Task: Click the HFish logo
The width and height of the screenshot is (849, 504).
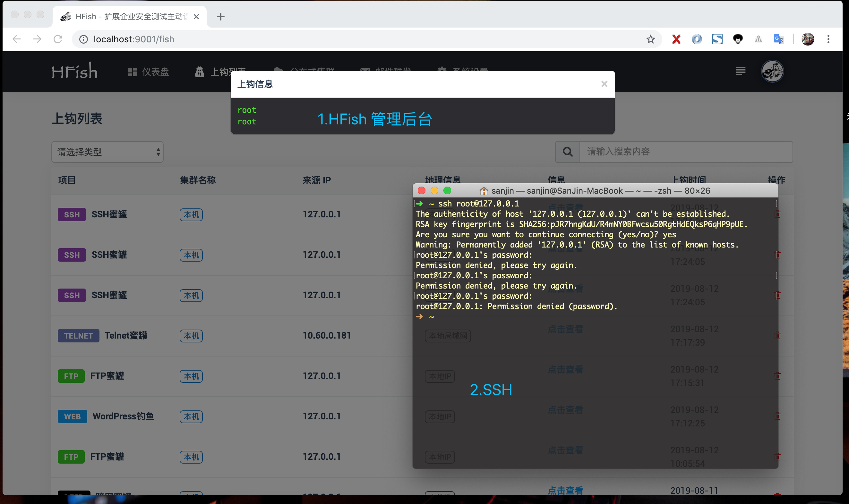Action: coord(74,71)
